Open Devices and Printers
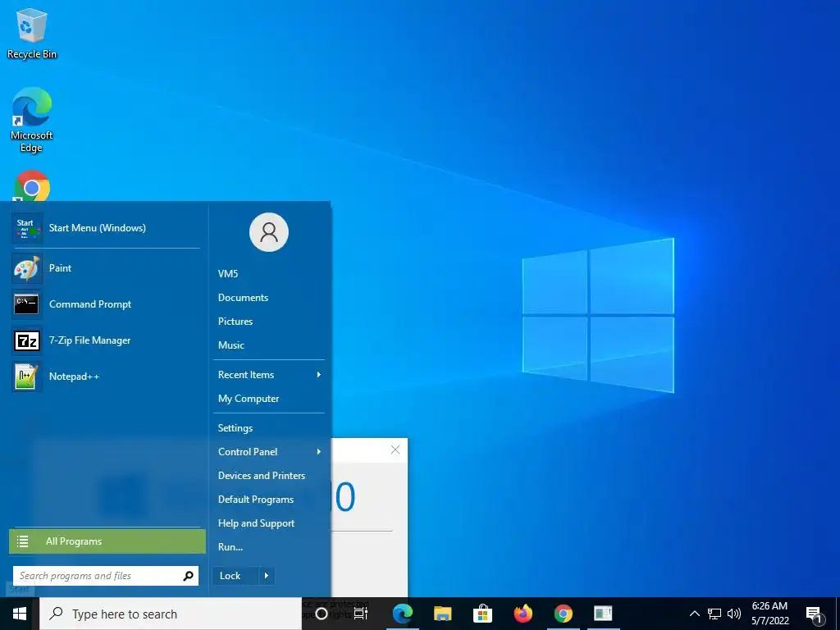The image size is (840, 630). coord(262,476)
